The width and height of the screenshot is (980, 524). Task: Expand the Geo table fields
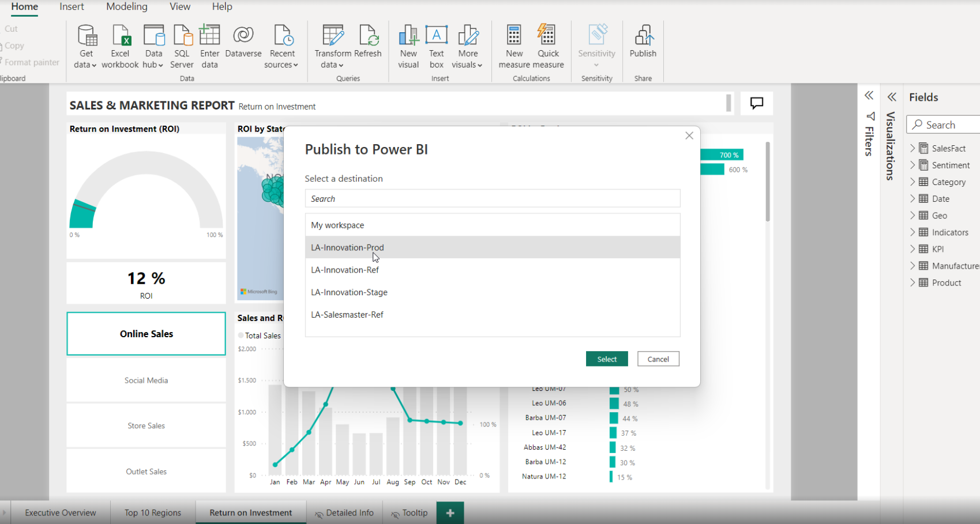click(x=913, y=216)
